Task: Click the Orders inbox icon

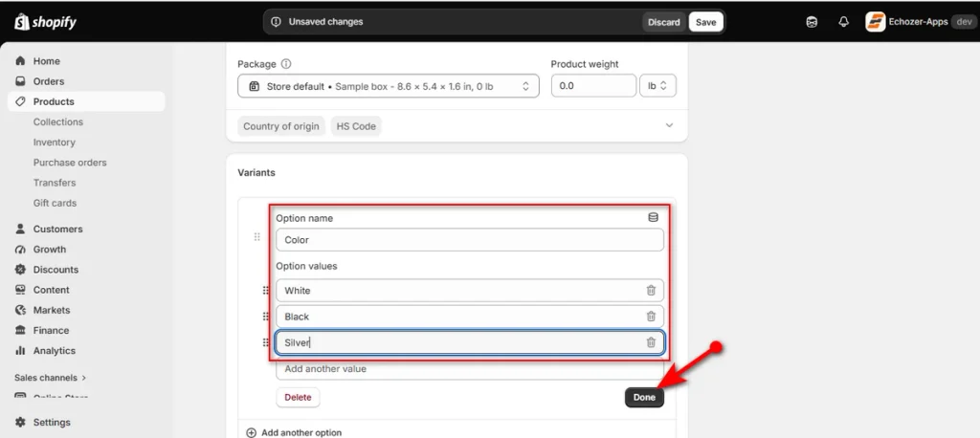Action: tap(21, 81)
